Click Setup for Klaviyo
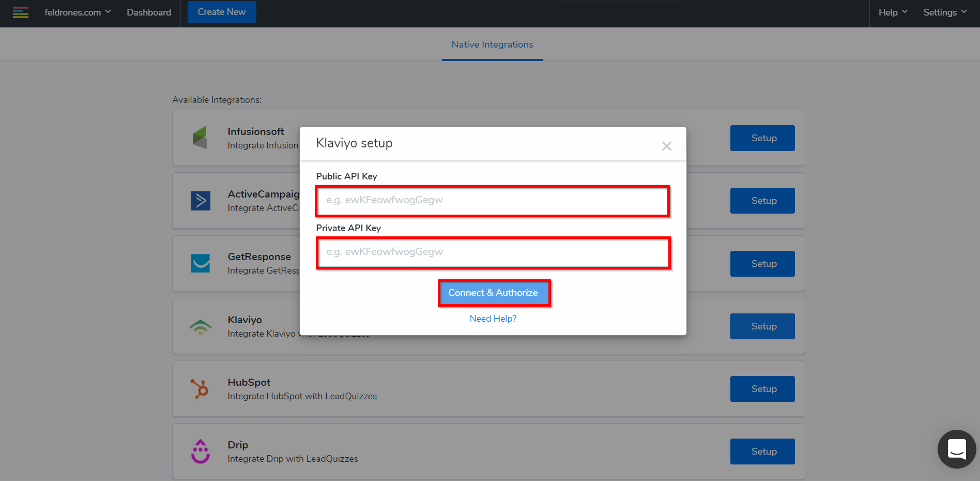Image resolution: width=980 pixels, height=481 pixels. click(x=762, y=326)
